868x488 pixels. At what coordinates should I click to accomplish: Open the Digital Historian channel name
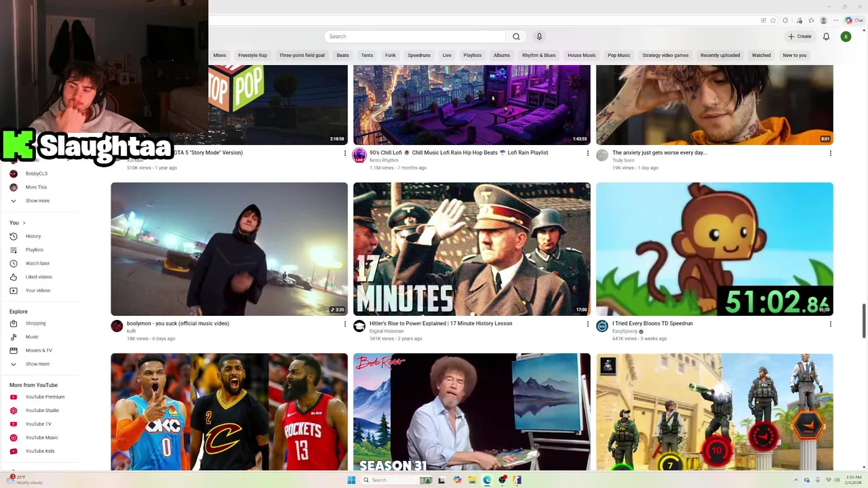[387, 331]
